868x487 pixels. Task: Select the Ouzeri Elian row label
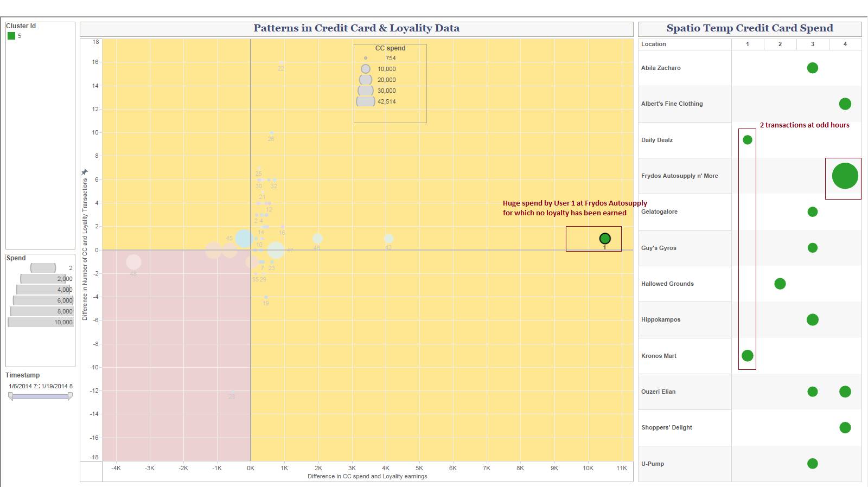(658, 392)
